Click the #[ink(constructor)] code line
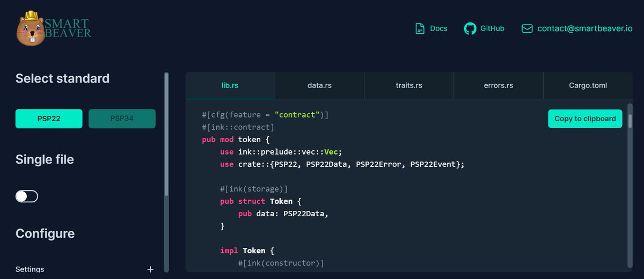The image size is (644, 279). click(281, 263)
